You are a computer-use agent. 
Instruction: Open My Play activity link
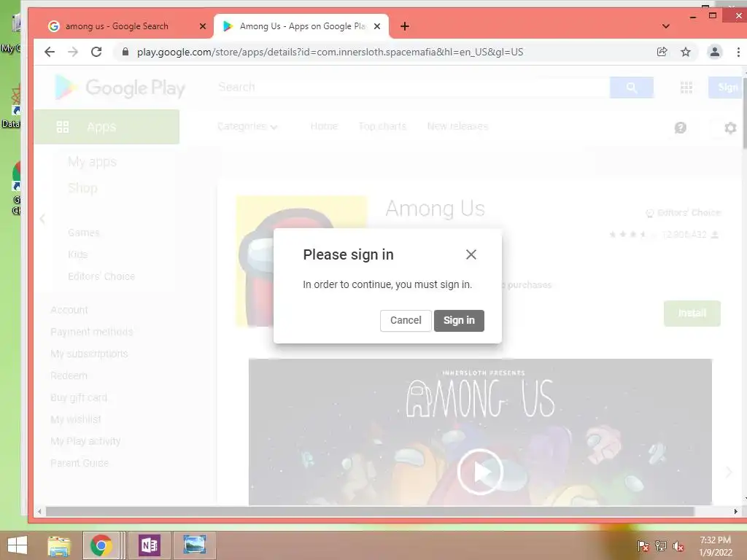85,441
